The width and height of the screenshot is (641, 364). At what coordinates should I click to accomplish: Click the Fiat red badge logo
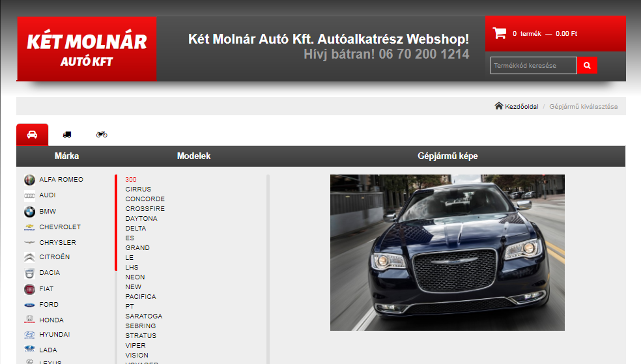(x=29, y=289)
